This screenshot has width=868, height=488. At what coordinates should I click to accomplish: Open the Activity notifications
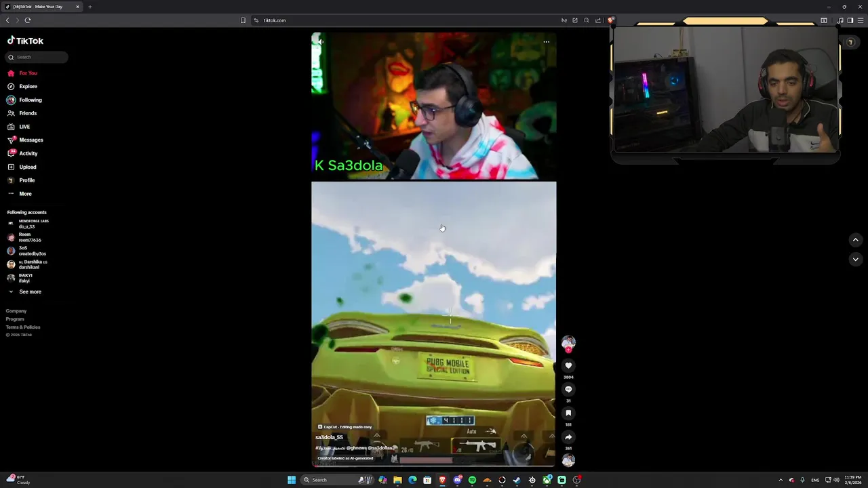pyautogui.click(x=22, y=153)
